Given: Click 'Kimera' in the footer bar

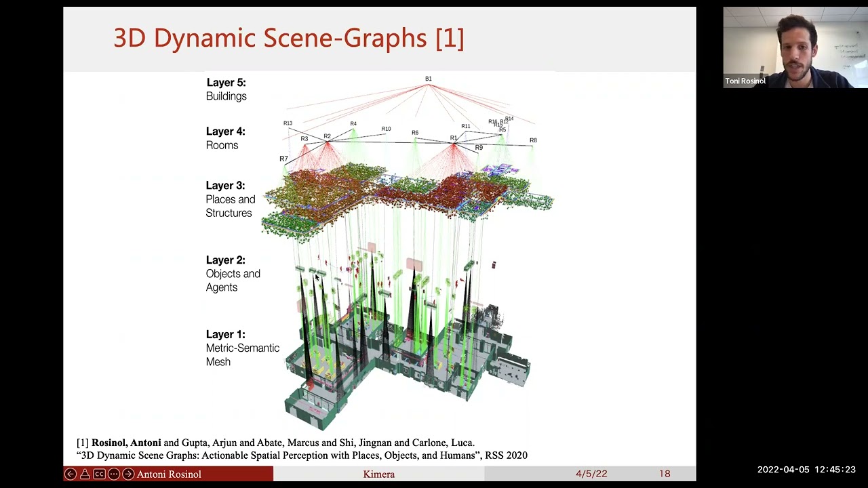Looking at the screenshot, I should [x=378, y=474].
